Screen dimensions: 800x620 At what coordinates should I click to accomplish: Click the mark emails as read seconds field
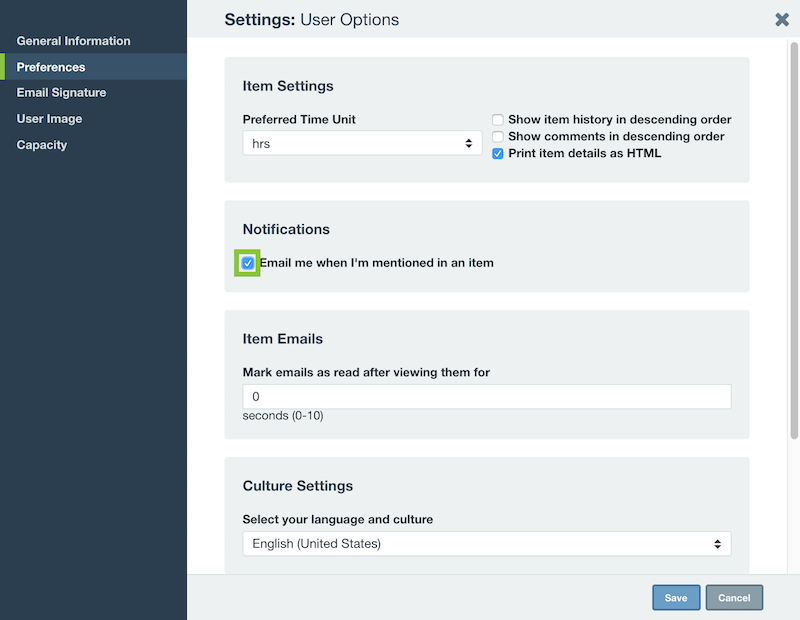(487, 396)
